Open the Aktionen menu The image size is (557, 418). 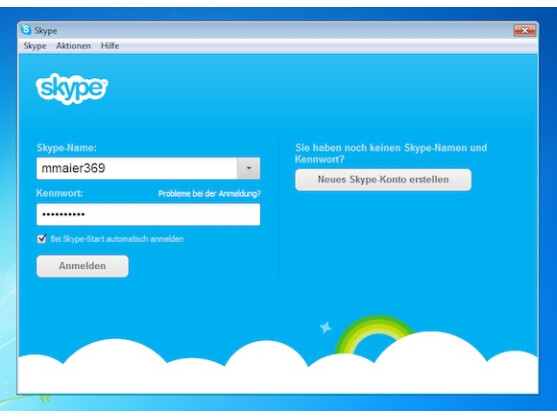pyautogui.click(x=73, y=46)
